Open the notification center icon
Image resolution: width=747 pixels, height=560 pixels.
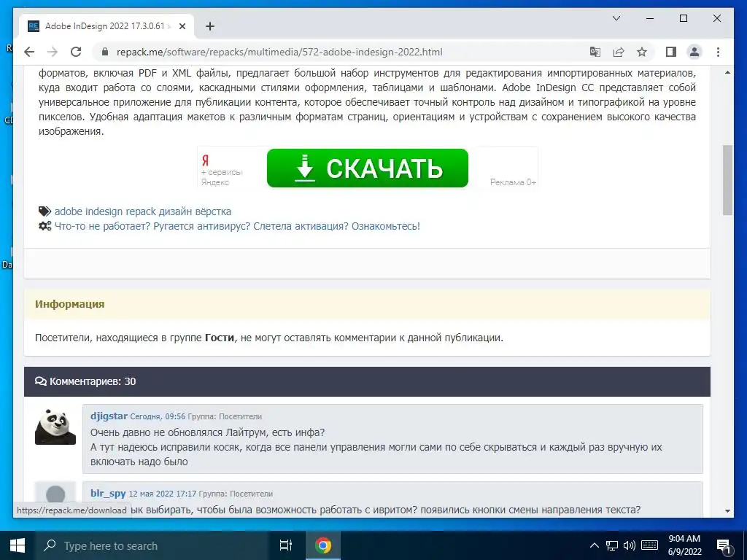(723, 546)
